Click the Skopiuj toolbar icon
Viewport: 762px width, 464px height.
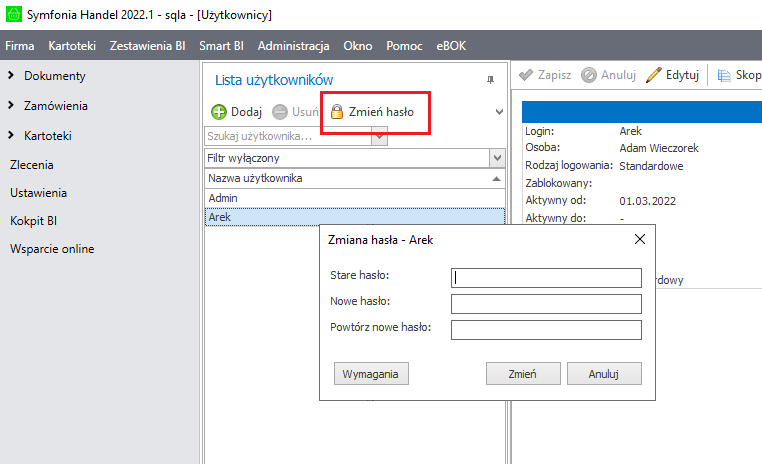click(724, 75)
